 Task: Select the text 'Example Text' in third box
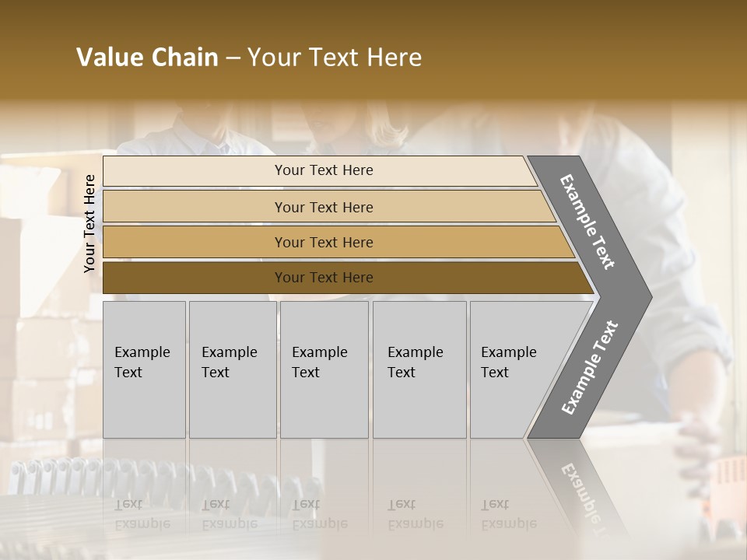(320, 362)
